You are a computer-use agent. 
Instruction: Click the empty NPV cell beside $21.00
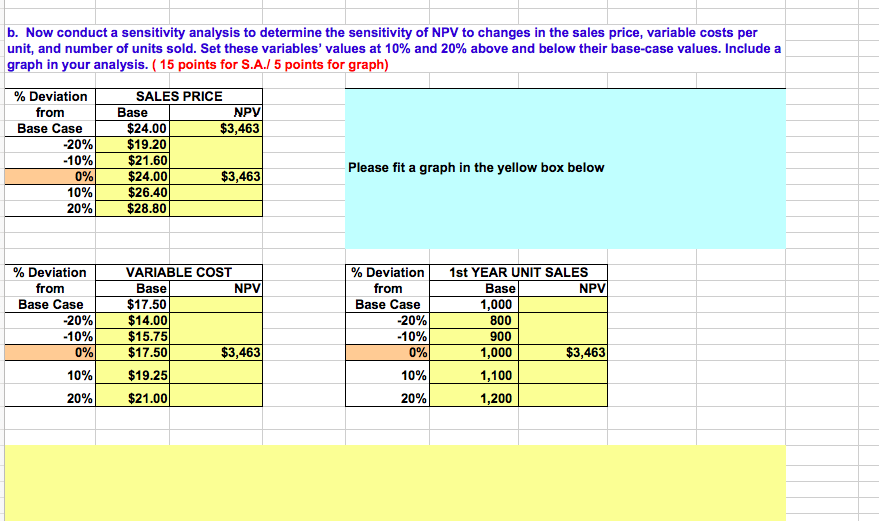(x=216, y=395)
